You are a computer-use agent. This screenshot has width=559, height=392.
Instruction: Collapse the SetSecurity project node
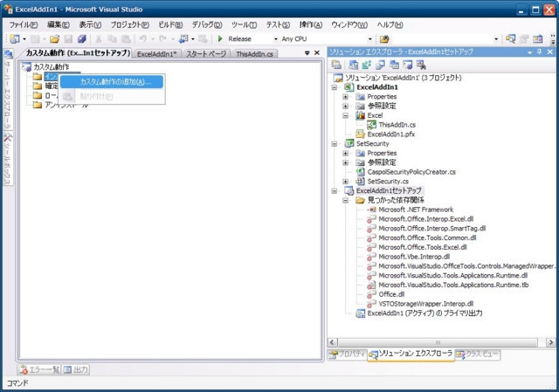(335, 144)
